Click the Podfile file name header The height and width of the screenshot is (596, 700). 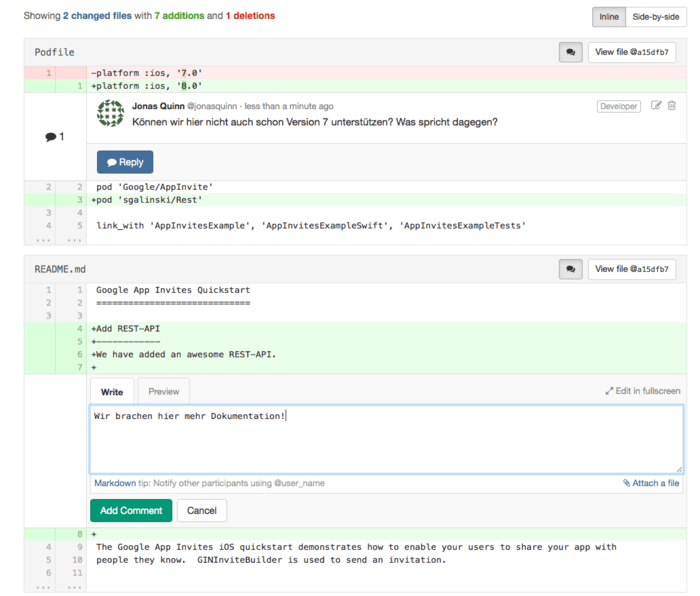[54, 52]
